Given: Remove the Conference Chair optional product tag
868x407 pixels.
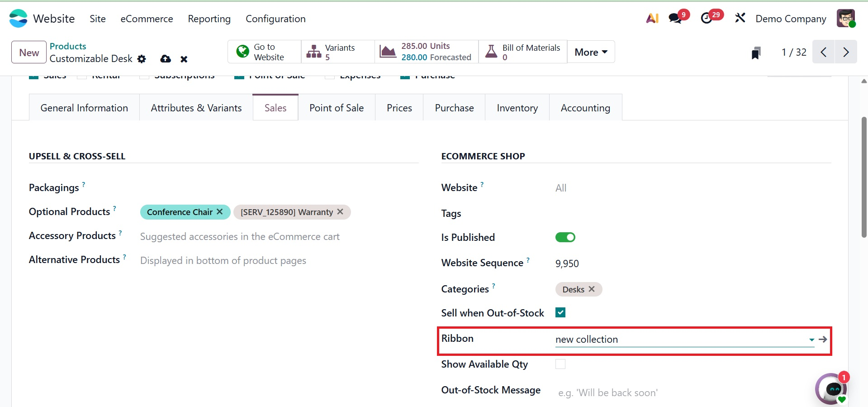Looking at the screenshot, I should click(220, 212).
